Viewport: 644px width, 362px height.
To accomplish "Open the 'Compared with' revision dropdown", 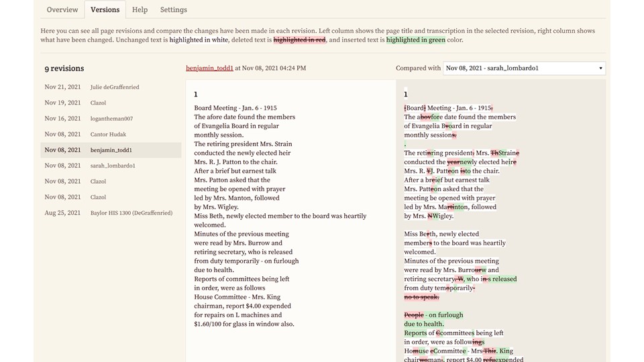I will (524, 68).
